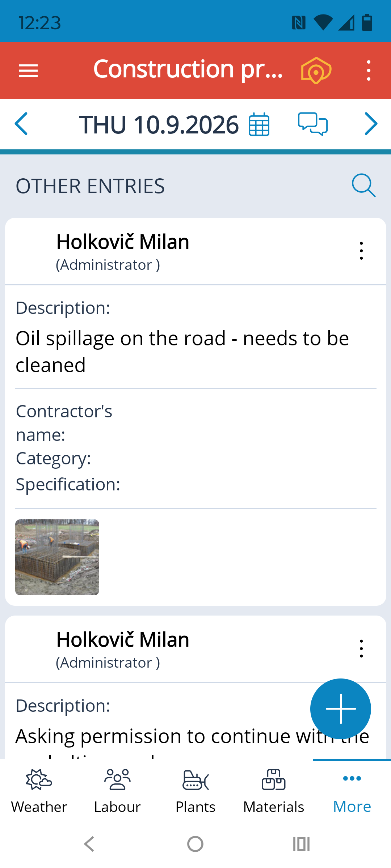Select the THU 10.9.2026 date label
The height and width of the screenshot is (868, 391).
point(159,125)
